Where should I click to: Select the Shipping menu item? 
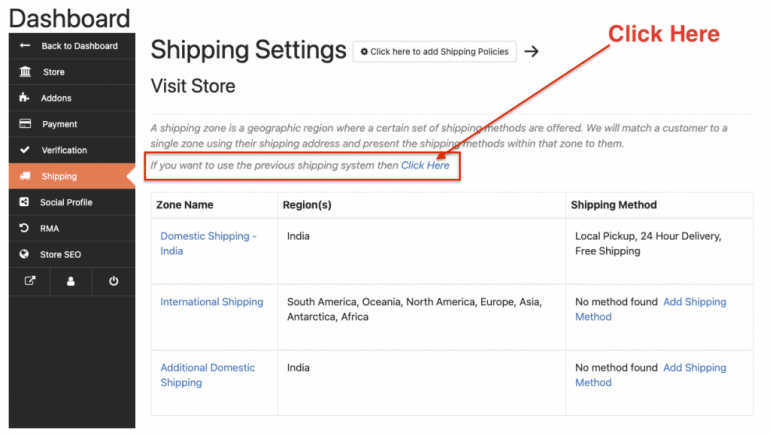(72, 176)
